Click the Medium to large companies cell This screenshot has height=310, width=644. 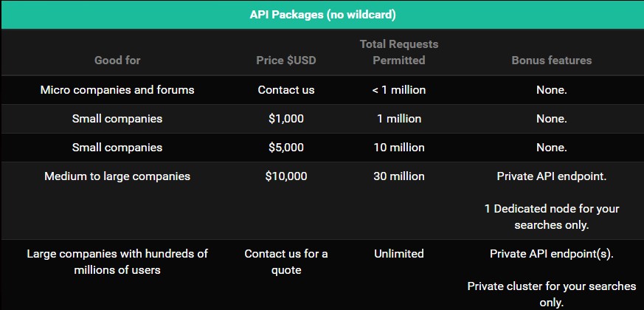117,176
